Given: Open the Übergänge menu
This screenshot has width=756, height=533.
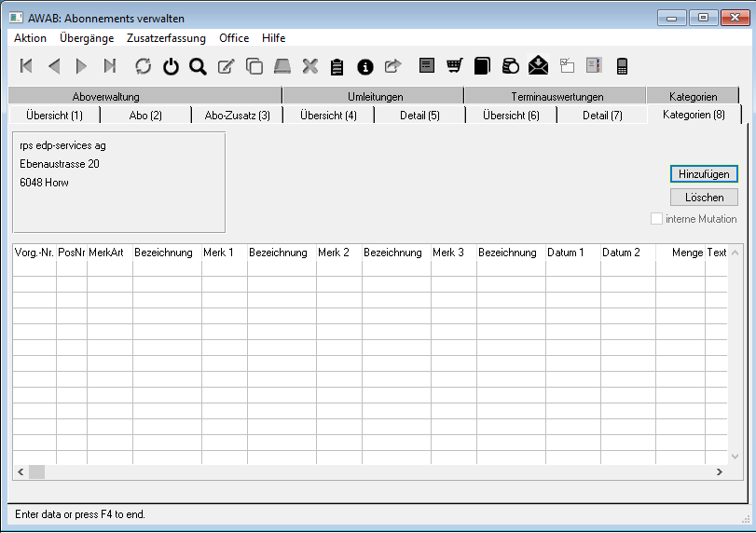Looking at the screenshot, I should coord(87,38).
